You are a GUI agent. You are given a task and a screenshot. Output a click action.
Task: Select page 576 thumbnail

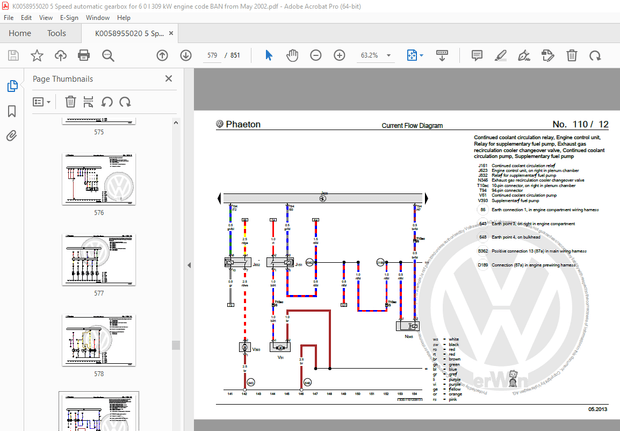click(99, 179)
